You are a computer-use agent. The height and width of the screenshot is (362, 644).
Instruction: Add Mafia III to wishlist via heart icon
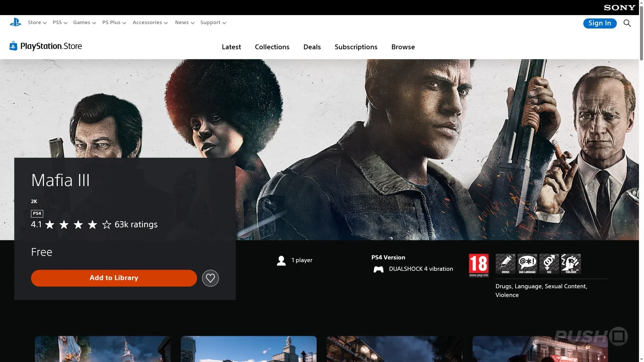pyautogui.click(x=210, y=278)
